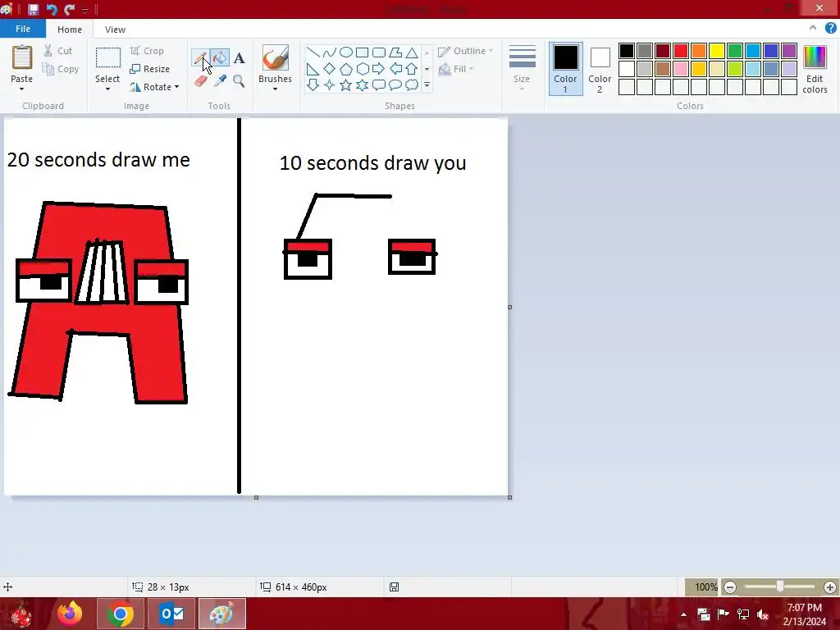Choose the Five-point star shape
This screenshot has width=840, height=630.
(346, 84)
